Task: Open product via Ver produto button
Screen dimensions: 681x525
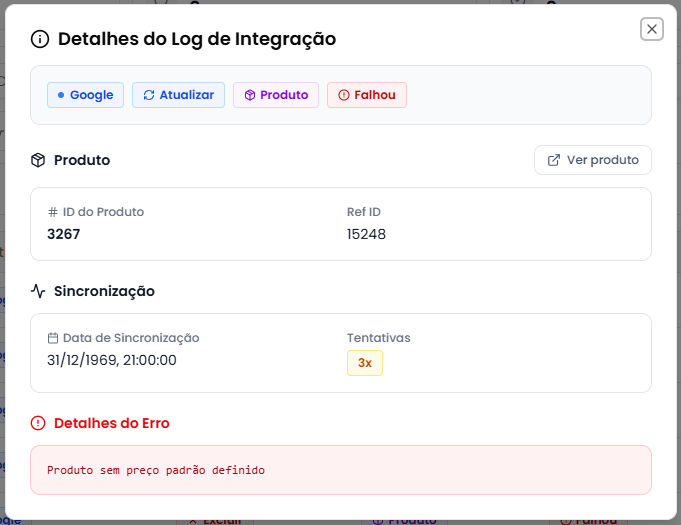Action: pos(593,160)
